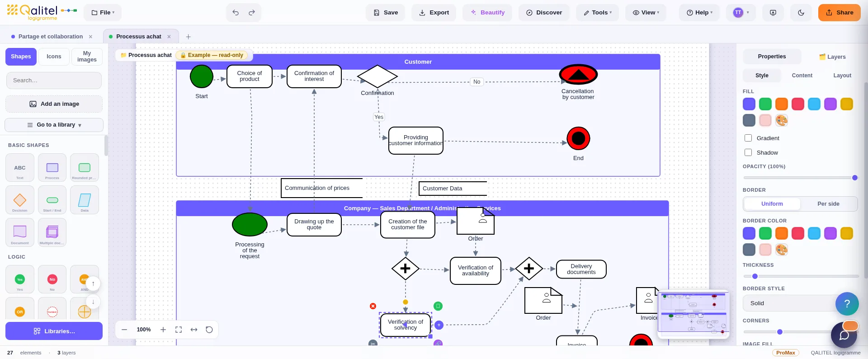Expand the TT user account menu
The width and height of the screenshot is (868, 359).
(741, 13)
